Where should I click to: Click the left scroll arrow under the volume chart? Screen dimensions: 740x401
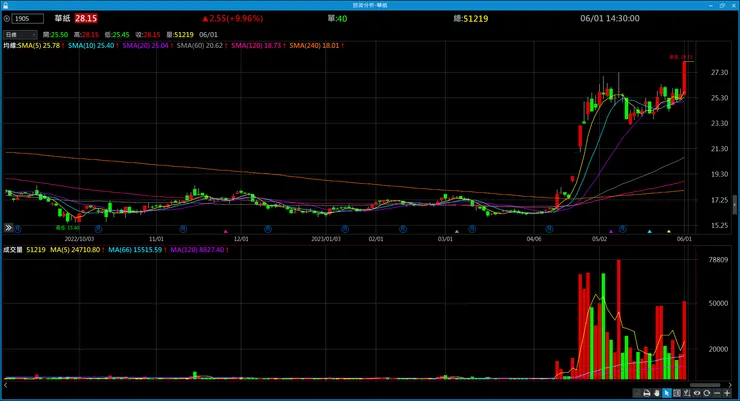click(6, 385)
